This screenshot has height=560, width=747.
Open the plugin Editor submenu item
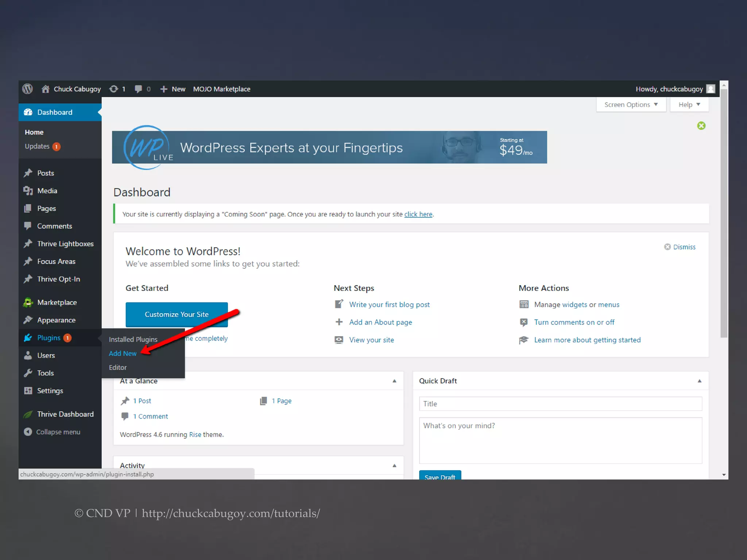pyautogui.click(x=118, y=367)
